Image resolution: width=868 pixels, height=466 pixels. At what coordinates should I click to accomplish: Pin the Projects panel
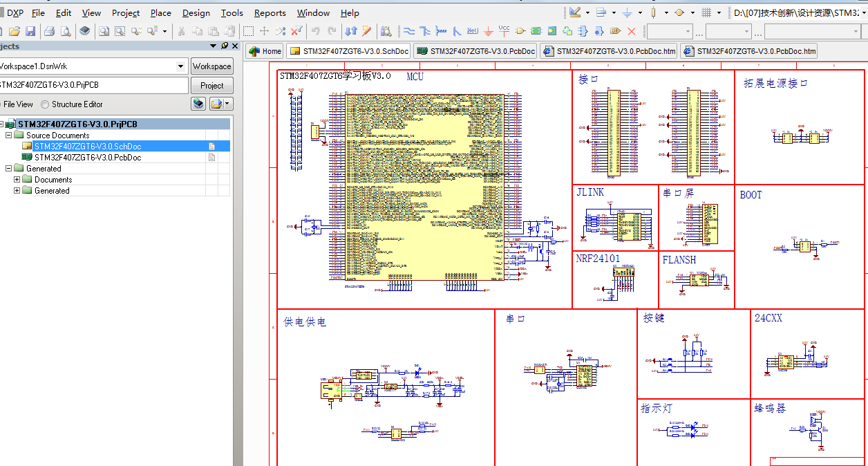225,46
